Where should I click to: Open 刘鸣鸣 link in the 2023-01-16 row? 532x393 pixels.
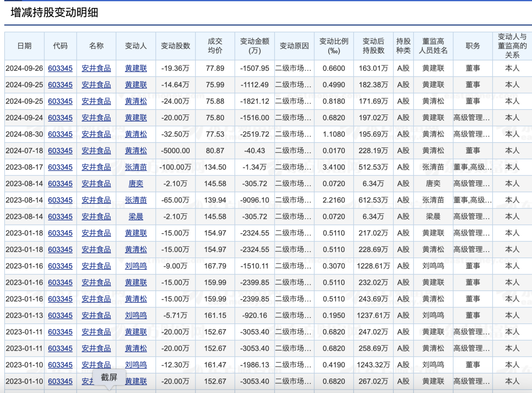tap(136, 266)
